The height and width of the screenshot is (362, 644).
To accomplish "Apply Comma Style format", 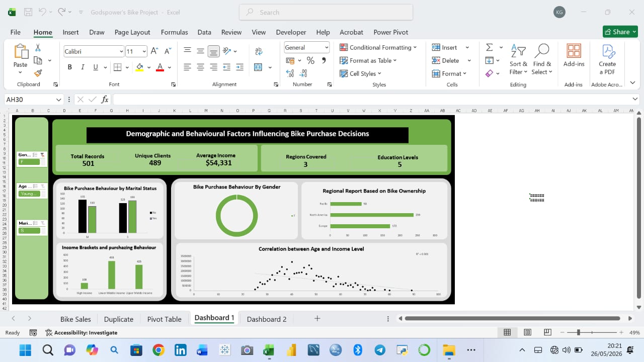I will pos(324,60).
